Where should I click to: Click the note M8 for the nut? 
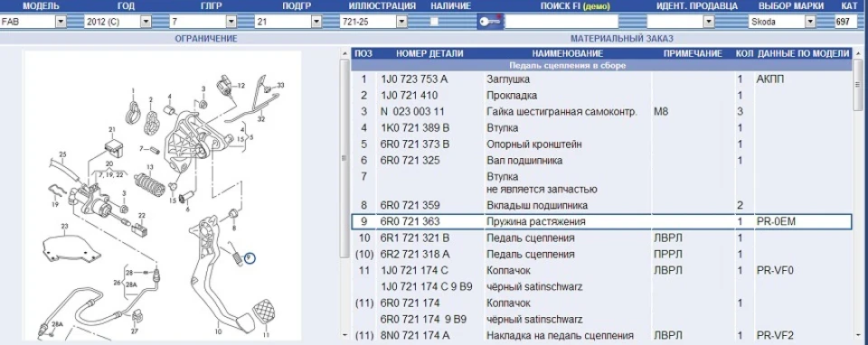661,112
